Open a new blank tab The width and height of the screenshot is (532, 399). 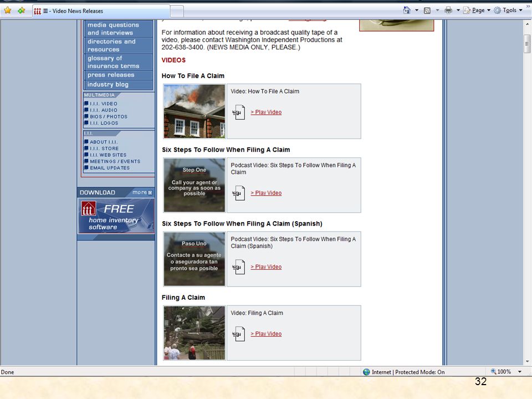[x=177, y=11]
